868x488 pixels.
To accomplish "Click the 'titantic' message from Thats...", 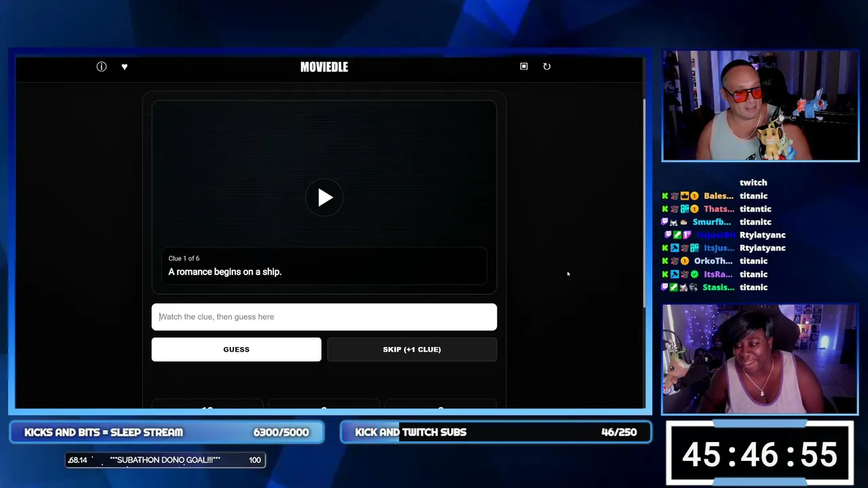I will click(755, 209).
